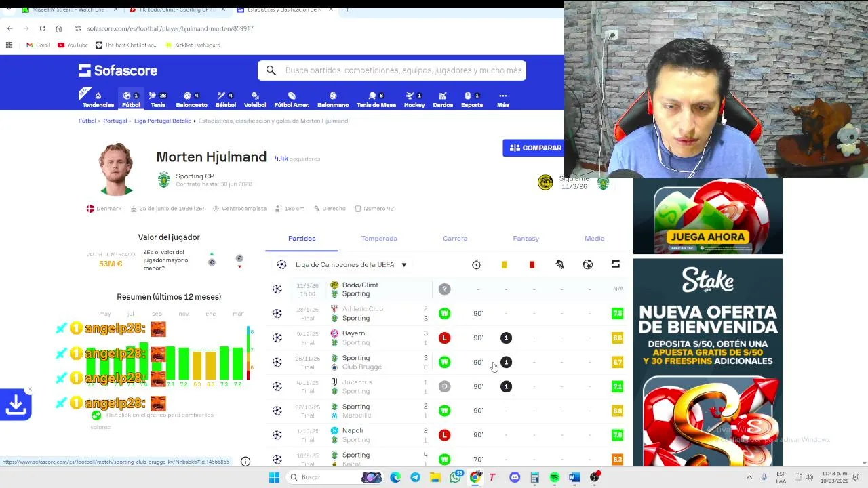Click the rating column icon

[616, 264]
